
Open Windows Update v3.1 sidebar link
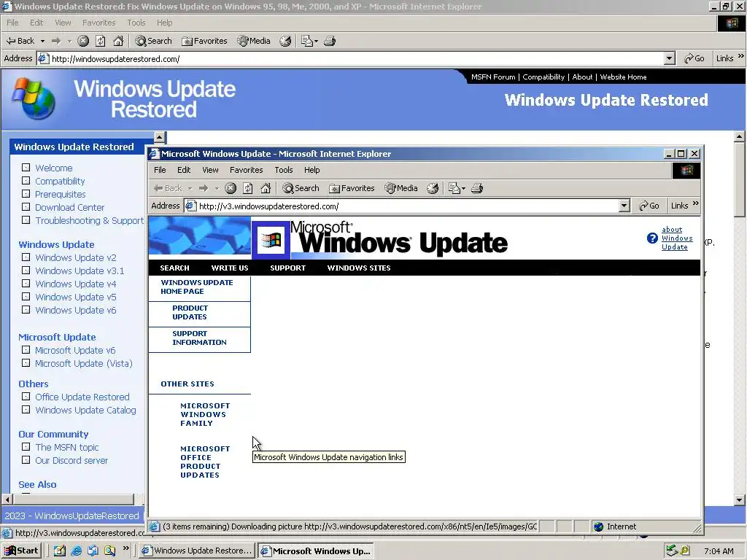coord(80,271)
